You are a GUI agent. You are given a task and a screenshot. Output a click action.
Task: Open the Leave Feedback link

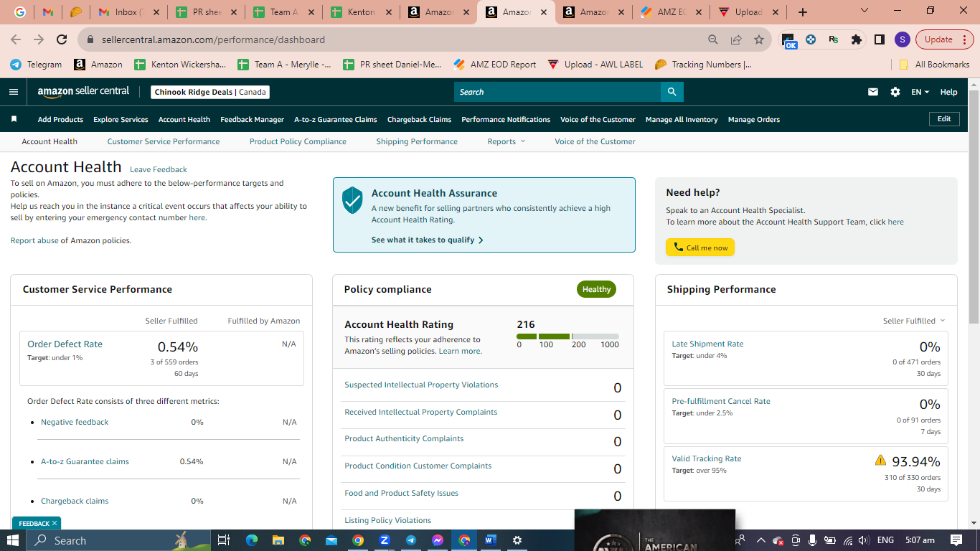[x=159, y=169]
